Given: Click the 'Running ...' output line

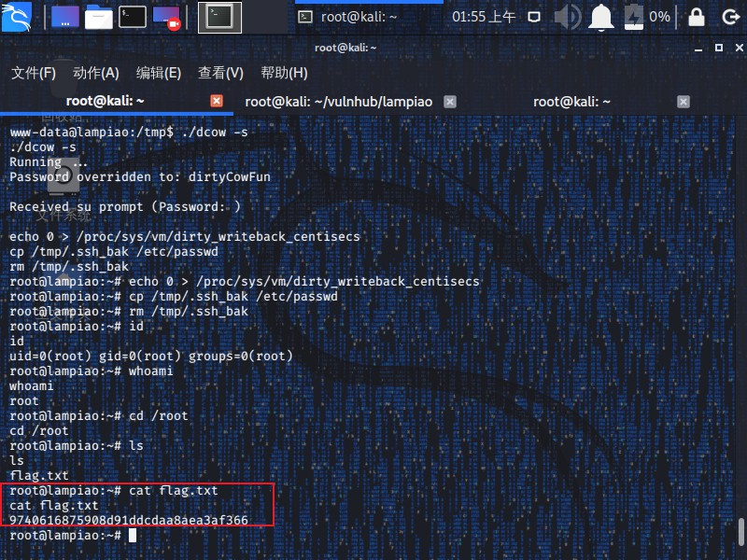Looking at the screenshot, I should click(x=49, y=161).
